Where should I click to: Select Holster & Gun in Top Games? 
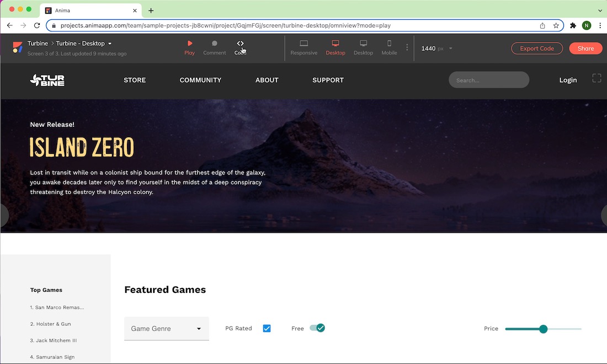click(50, 324)
